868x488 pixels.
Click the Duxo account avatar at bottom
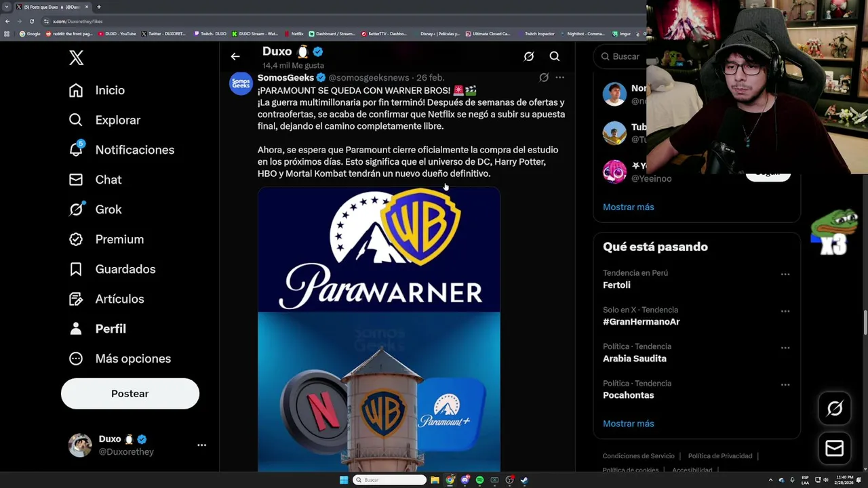[x=80, y=445]
